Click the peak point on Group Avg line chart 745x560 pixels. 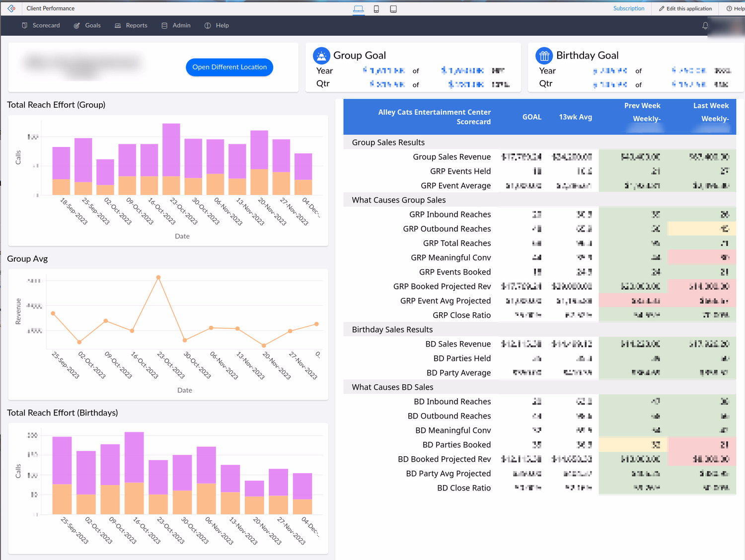158,277
